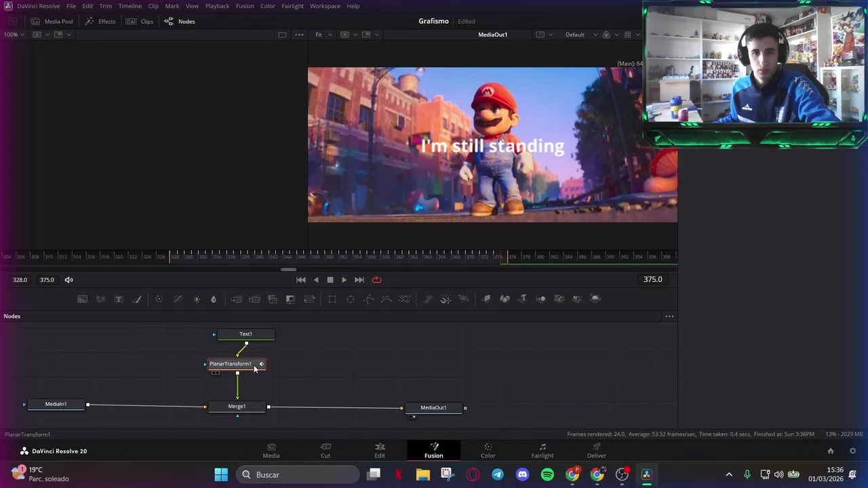Switch to the Fairlight page

pos(542,451)
